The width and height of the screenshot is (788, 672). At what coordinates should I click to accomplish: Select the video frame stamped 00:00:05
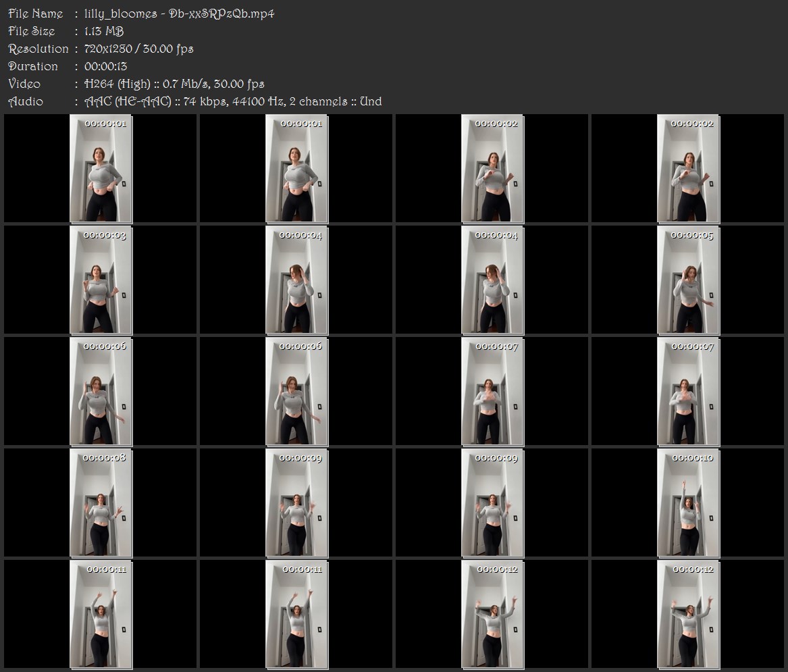[688, 280]
